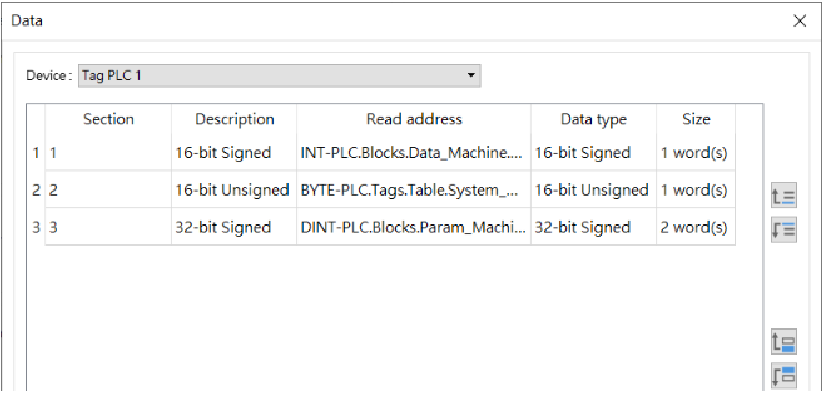Image resolution: width=826 pixels, height=396 pixels.
Task: Close the Data dialog window
Action: point(800,21)
